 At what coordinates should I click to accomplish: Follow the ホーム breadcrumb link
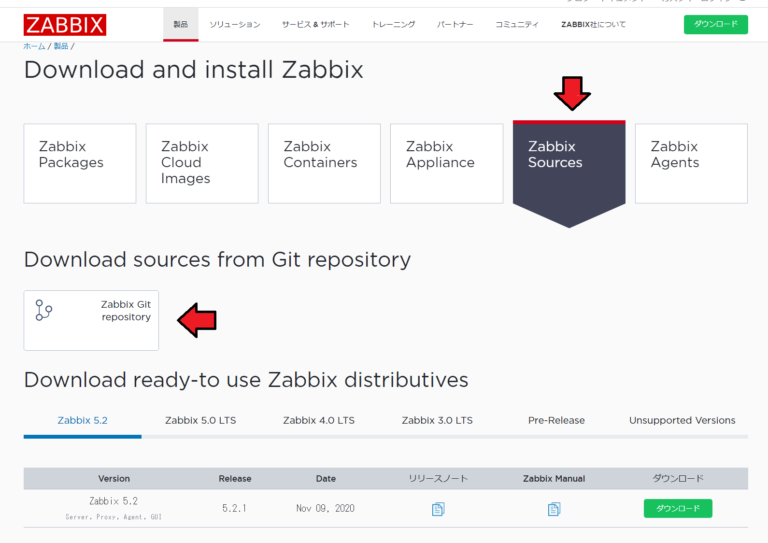point(34,47)
